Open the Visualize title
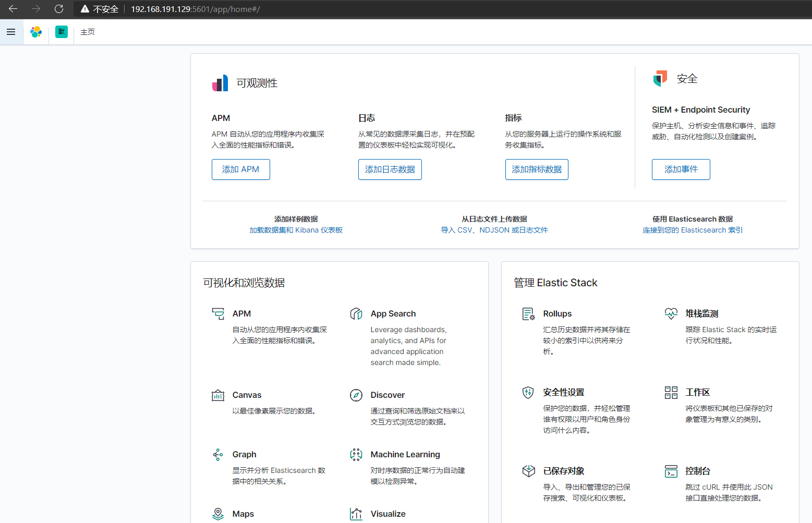Screen dimensions: 812x523 click(388, 514)
